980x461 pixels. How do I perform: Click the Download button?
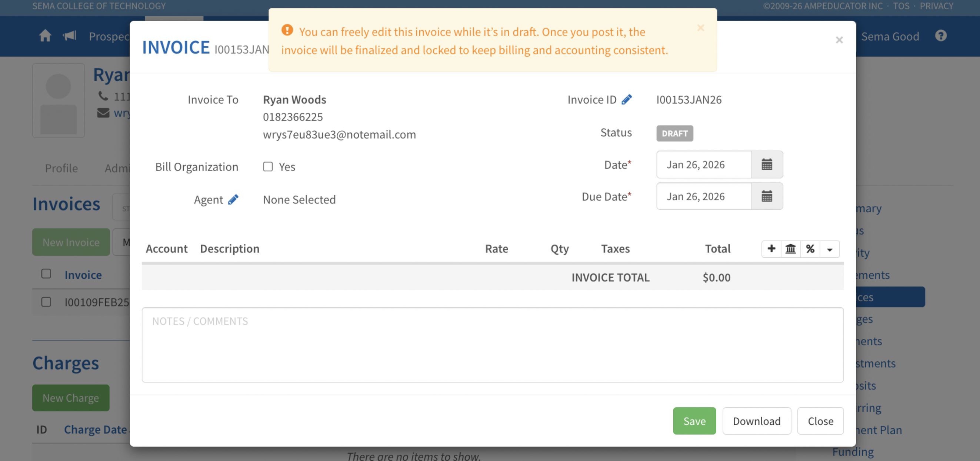pyautogui.click(x=756, y=421)
